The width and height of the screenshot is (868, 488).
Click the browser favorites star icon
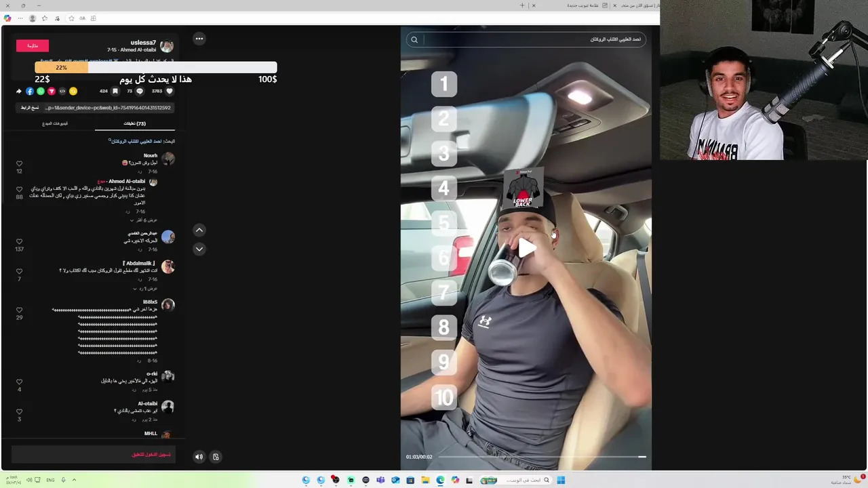[x=44, y=18]
